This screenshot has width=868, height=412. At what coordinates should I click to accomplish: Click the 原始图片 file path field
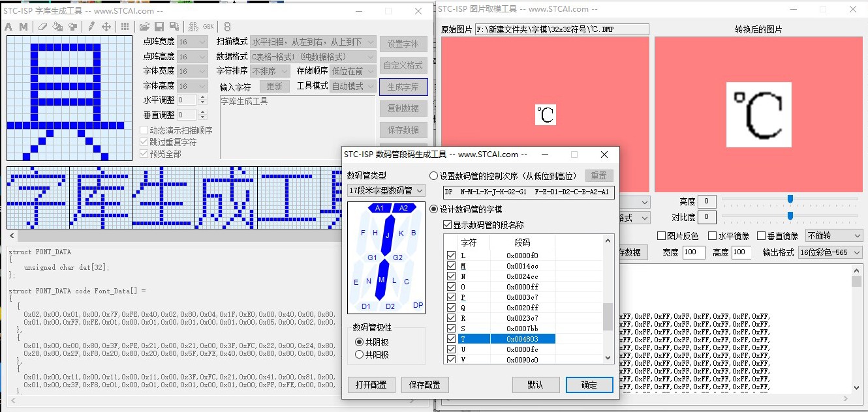point(562,29)
